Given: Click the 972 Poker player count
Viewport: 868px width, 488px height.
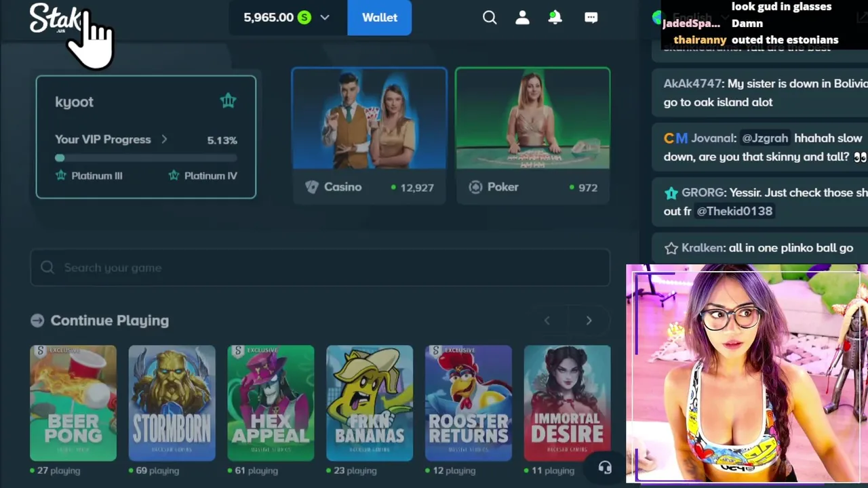Looking at the screenshot, I should tap(588, 188).
